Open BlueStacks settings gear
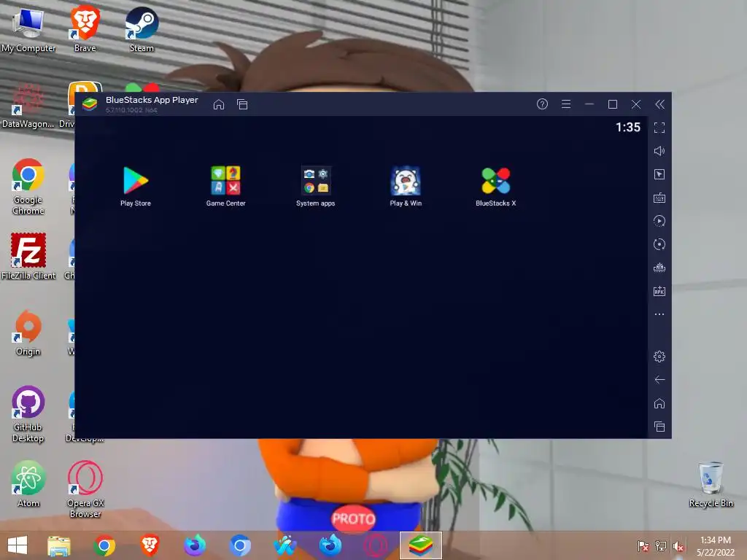This screenshot has width=747, height=560. click(659, 356)
